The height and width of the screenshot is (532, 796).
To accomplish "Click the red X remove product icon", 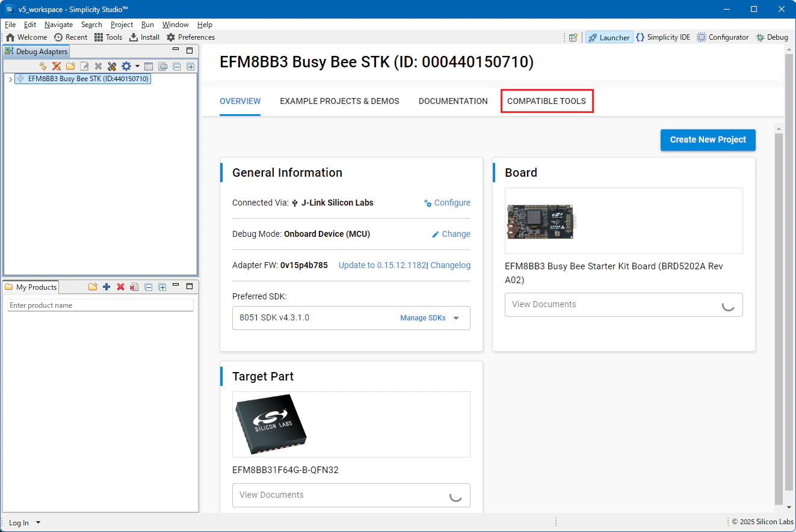I will (120, 287).
